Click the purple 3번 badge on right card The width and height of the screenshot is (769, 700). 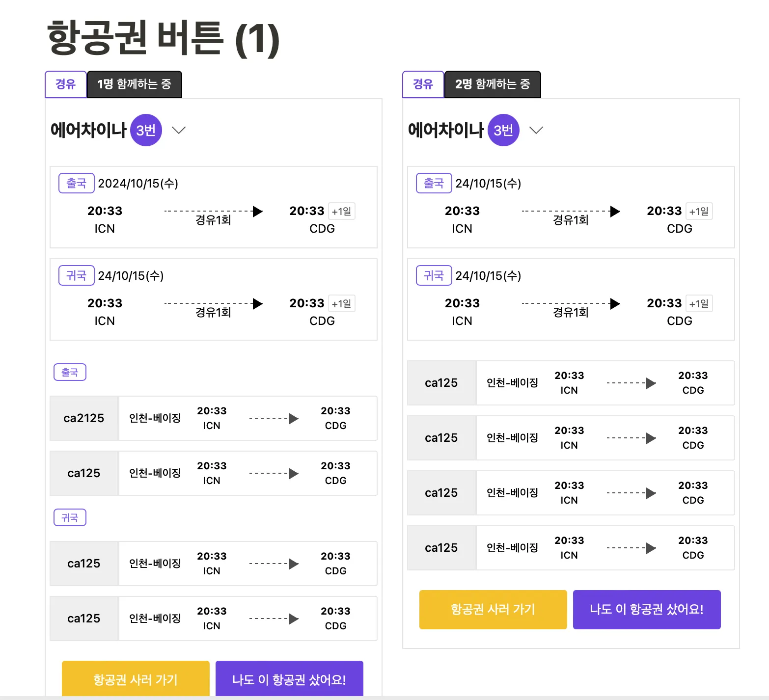(503, 130)
